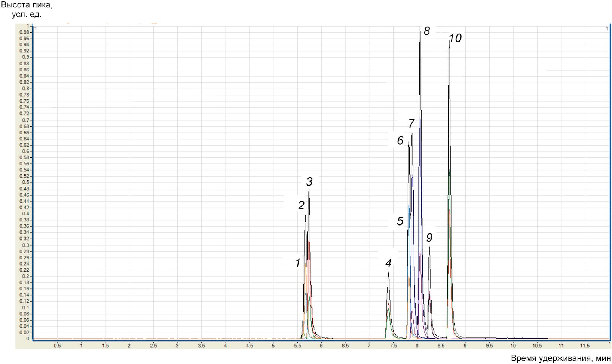Click the 0.5 tick on the y-axis
This screenshot has width=612, height=364.
coord(25,183)
